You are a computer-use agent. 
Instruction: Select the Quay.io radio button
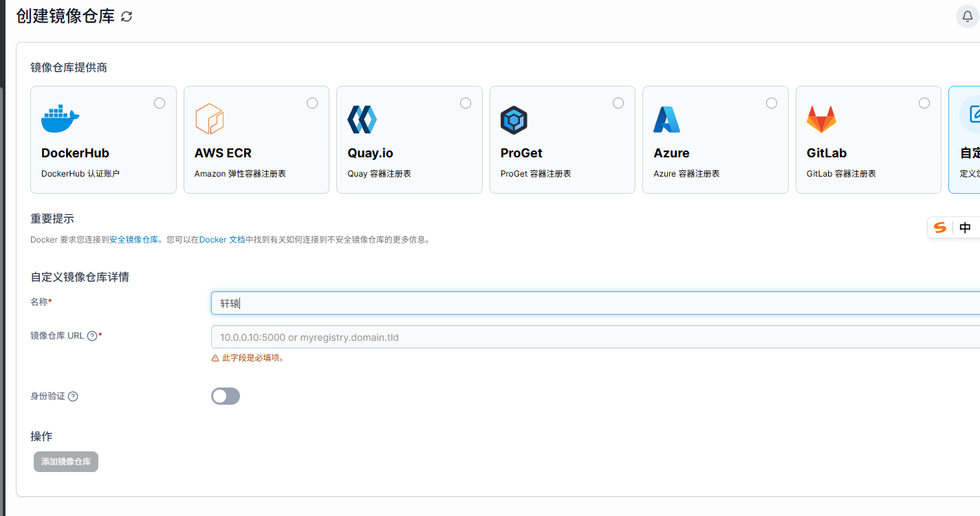pos(466,103)
